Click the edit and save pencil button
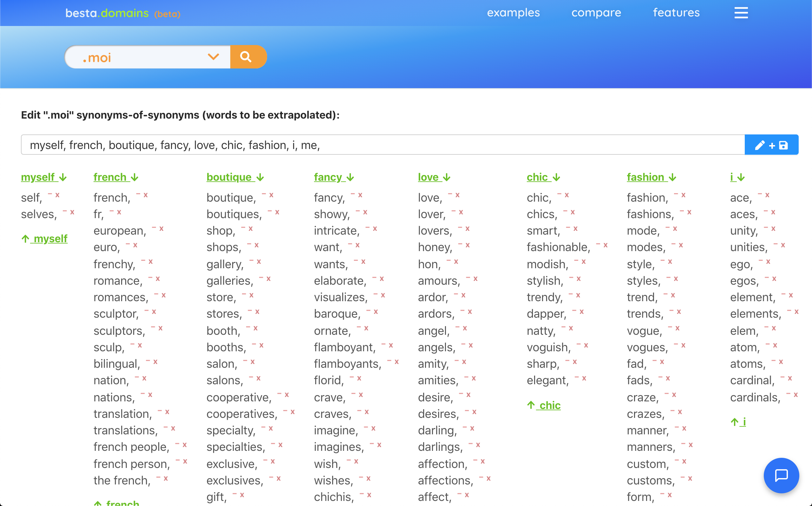Screen dimensions: 812x506 [771, 145]
